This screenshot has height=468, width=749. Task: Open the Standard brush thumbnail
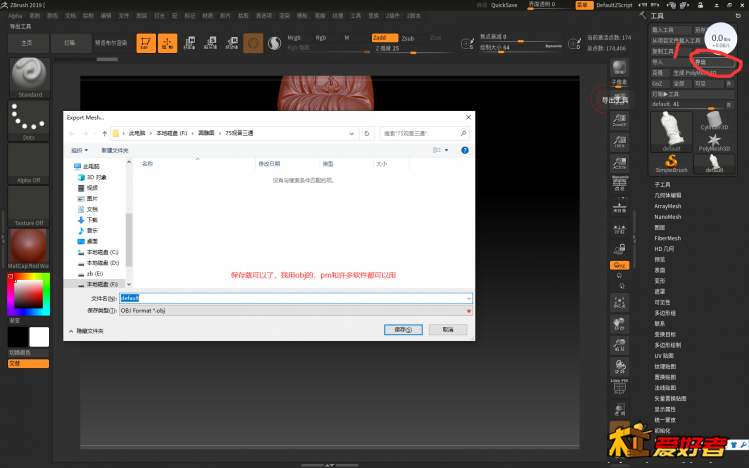29,77
